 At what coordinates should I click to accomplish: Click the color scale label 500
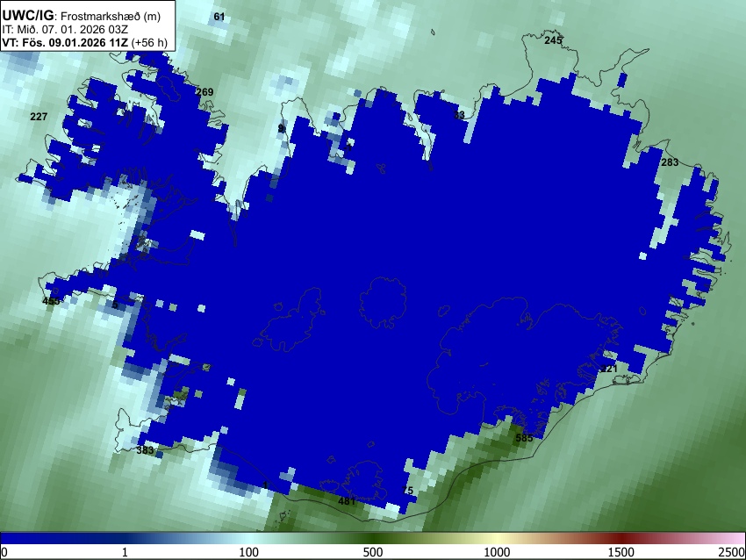373,552
